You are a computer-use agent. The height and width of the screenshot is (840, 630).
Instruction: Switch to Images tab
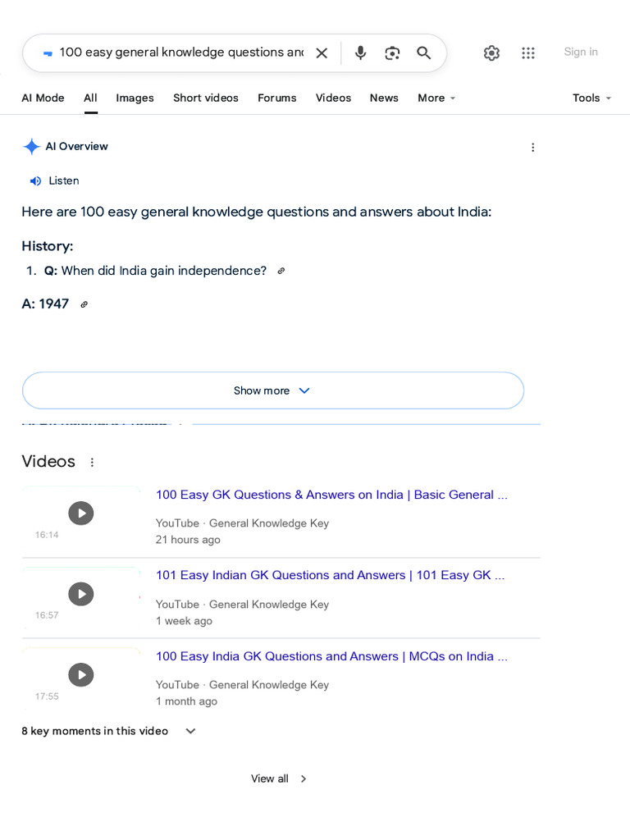coord(135,98)
